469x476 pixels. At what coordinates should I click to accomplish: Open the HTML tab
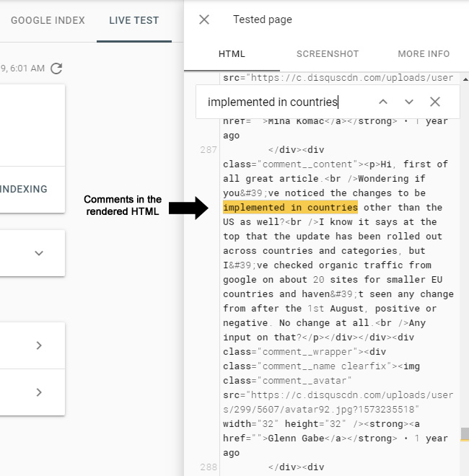click(232, 54)
